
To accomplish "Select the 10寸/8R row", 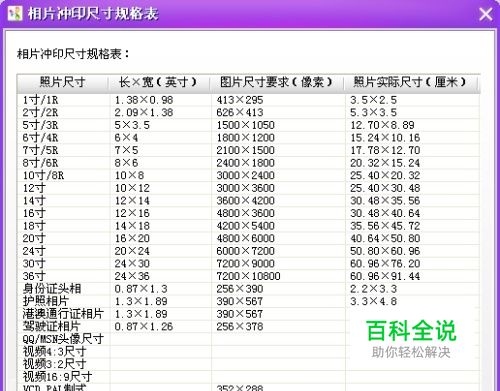I will tap(248, 175).
